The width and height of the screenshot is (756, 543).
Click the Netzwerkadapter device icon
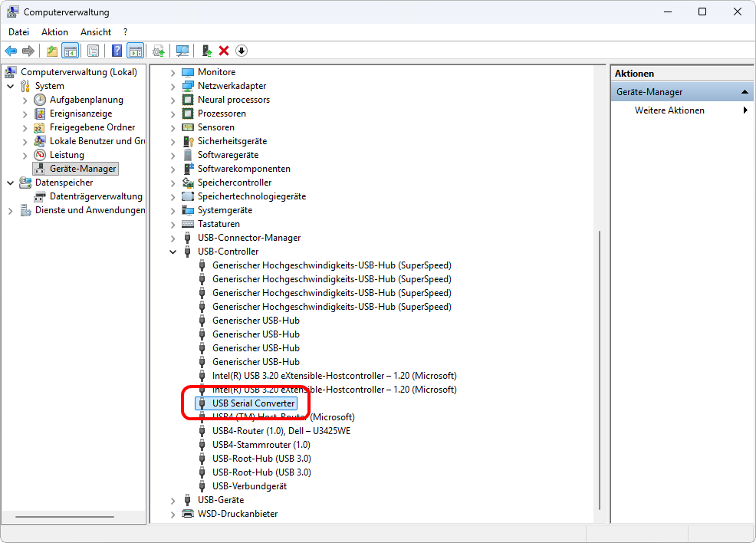pyautogui.click(x=188, y=86)
